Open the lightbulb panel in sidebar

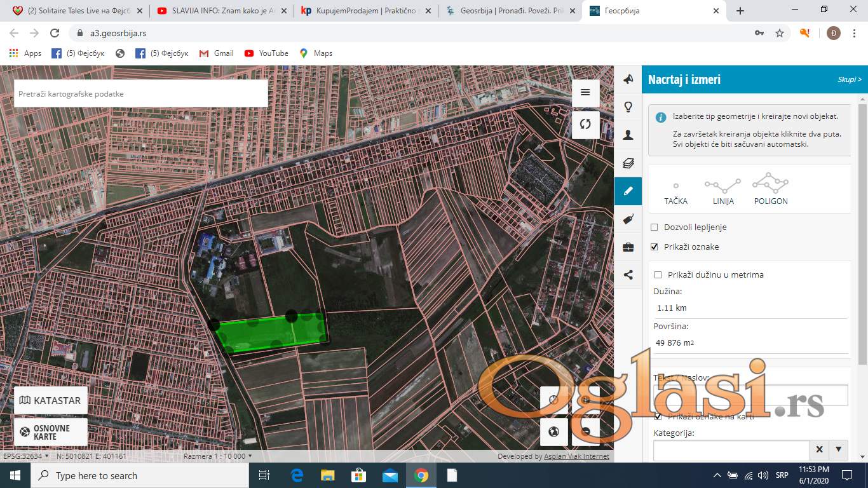point(628,107)
